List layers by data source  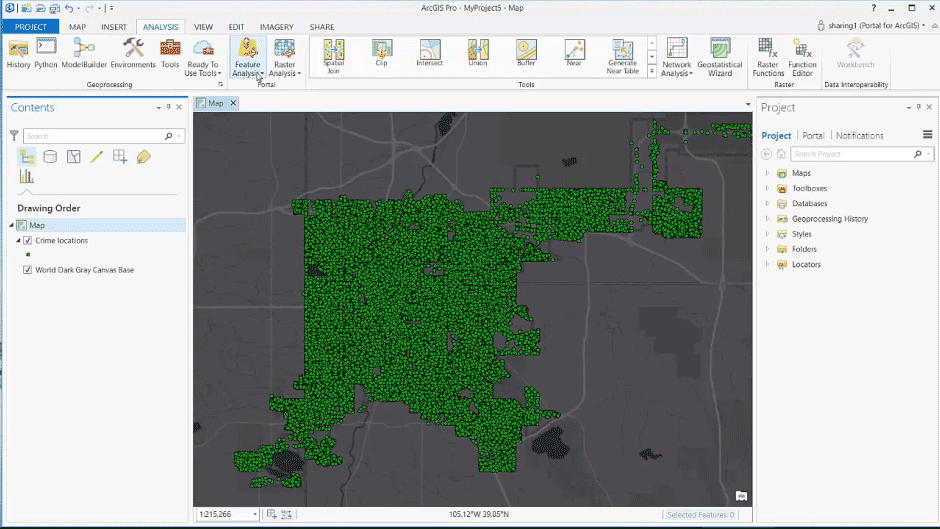click(50, 157)
